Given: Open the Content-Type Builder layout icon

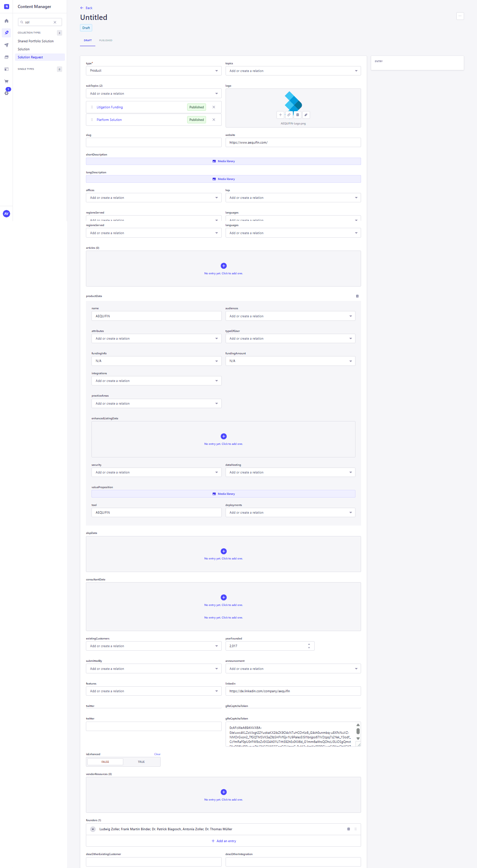Looking at the screenshot, I should tap(6, 69).
